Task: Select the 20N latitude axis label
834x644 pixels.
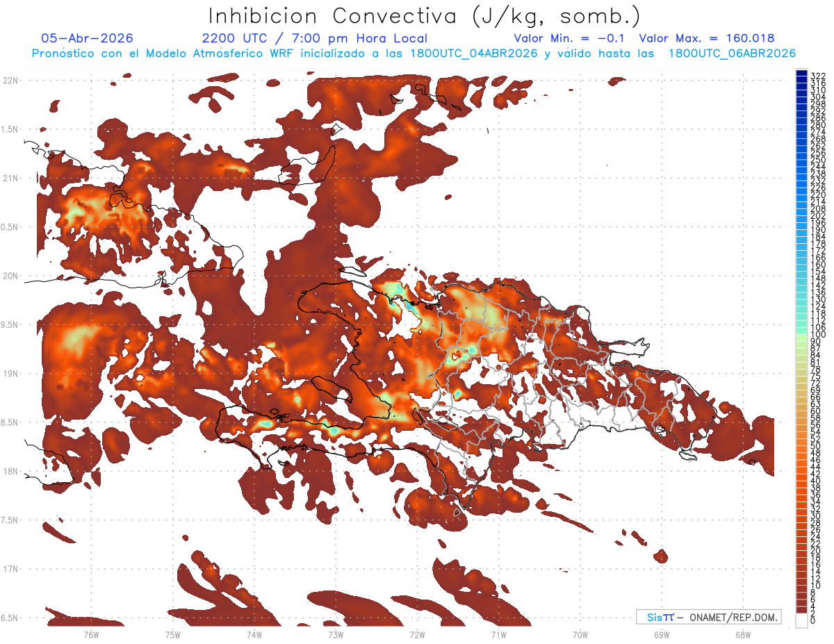Action: click(10, 276)
